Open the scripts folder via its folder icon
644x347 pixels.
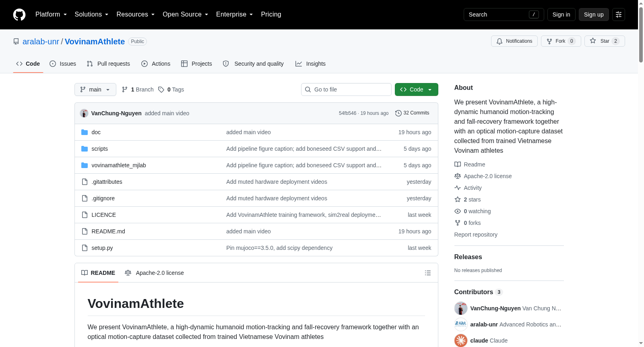[x=85, y=149]
